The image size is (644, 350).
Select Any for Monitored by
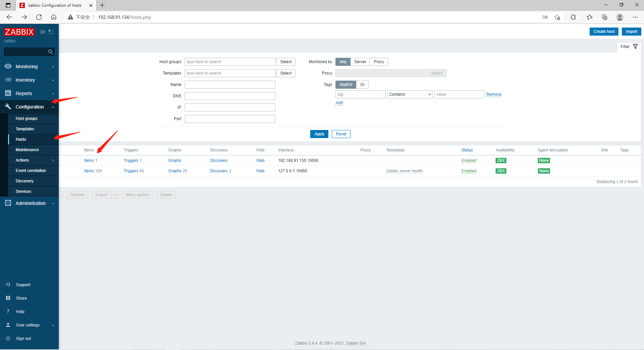[343, 62]
